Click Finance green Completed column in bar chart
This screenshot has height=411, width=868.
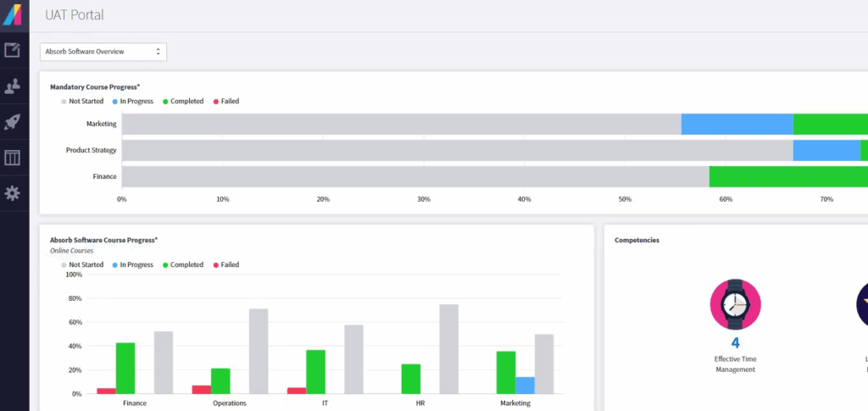click(125, 369)
